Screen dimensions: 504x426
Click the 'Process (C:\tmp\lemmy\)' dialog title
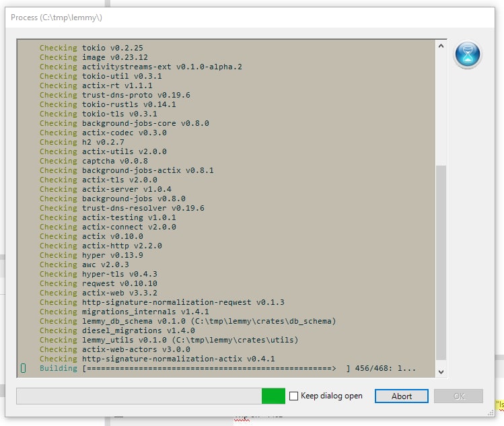(57, 17)
